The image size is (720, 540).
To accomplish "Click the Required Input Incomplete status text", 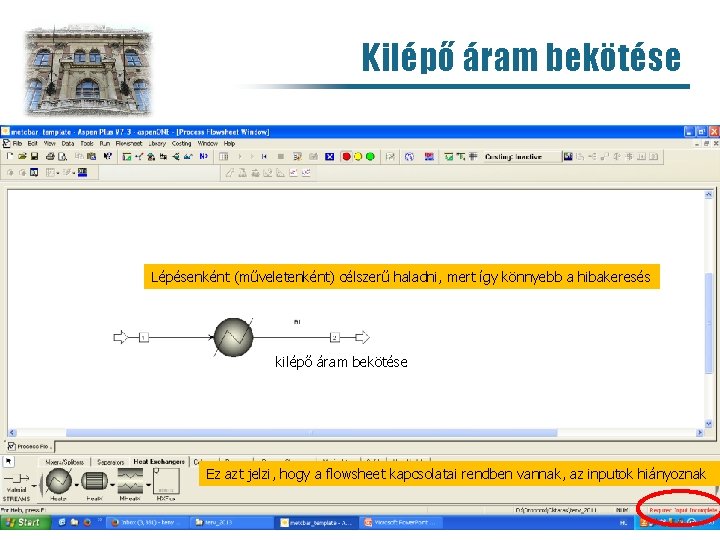I will tap(683, 510).
